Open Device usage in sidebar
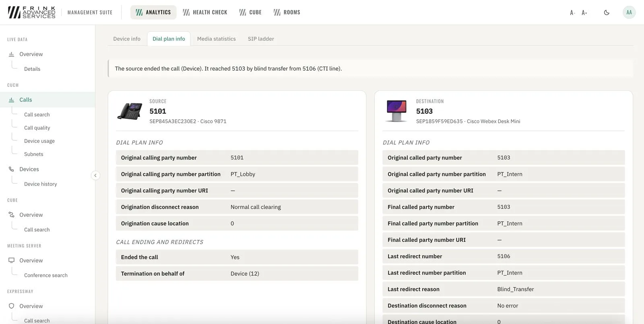This screenshot has width=644, height=324. [x=39, y=141]
